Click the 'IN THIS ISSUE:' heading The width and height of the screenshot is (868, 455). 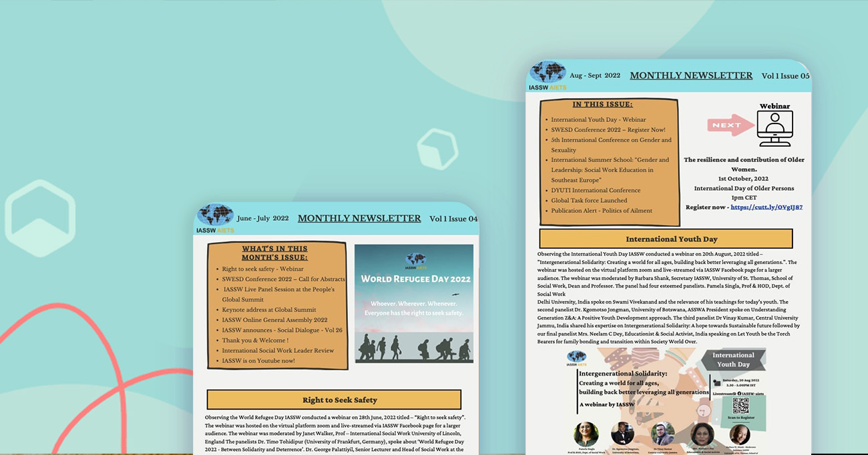[x=602, y=104]
